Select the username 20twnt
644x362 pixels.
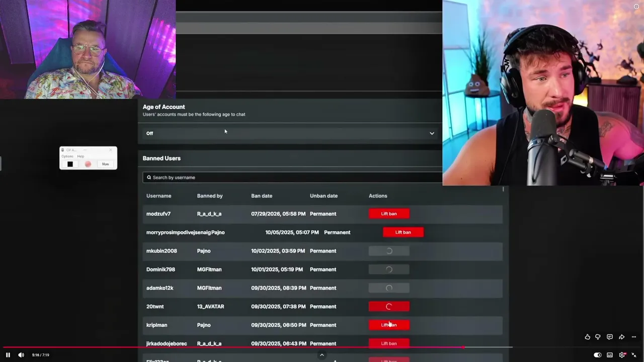(x=155, y=306)
